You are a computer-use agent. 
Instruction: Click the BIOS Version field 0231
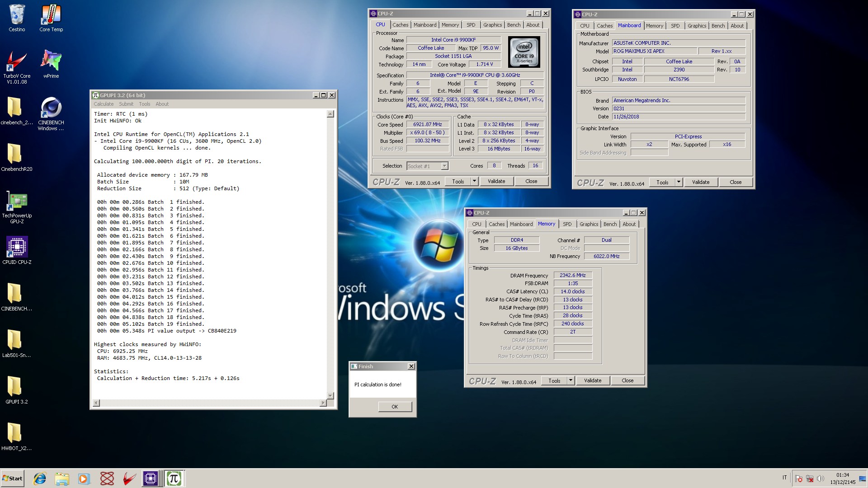(x=679, y=108)
